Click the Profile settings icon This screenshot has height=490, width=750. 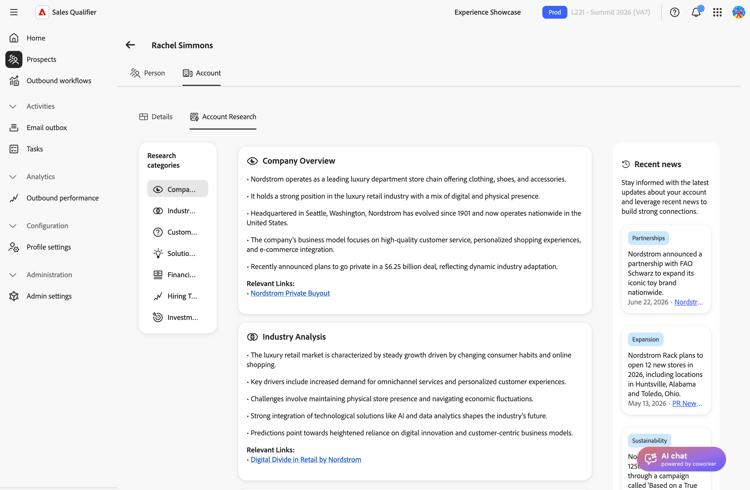(x=14, y=247)
